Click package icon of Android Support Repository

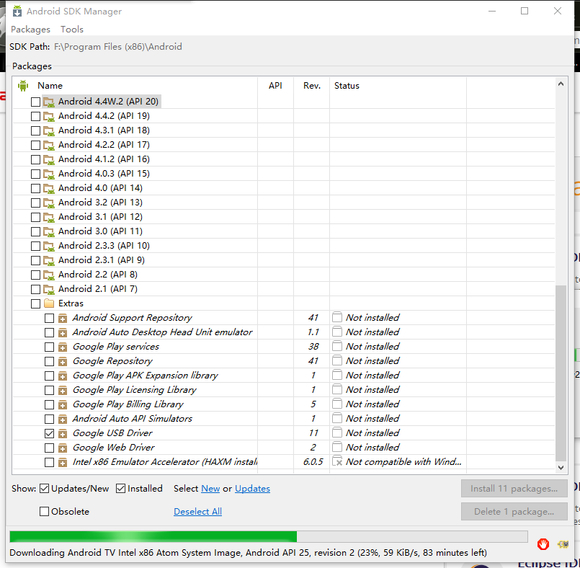pyautogui.click(x=63, y=318)
